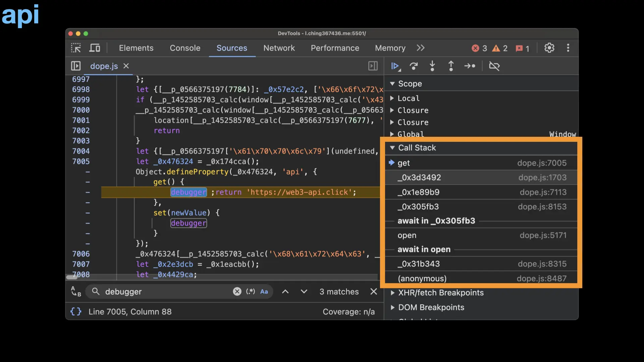This screenshot has height=362, width=644.
Task: Toggle regex option in search bar
Action: pos(250,292)
